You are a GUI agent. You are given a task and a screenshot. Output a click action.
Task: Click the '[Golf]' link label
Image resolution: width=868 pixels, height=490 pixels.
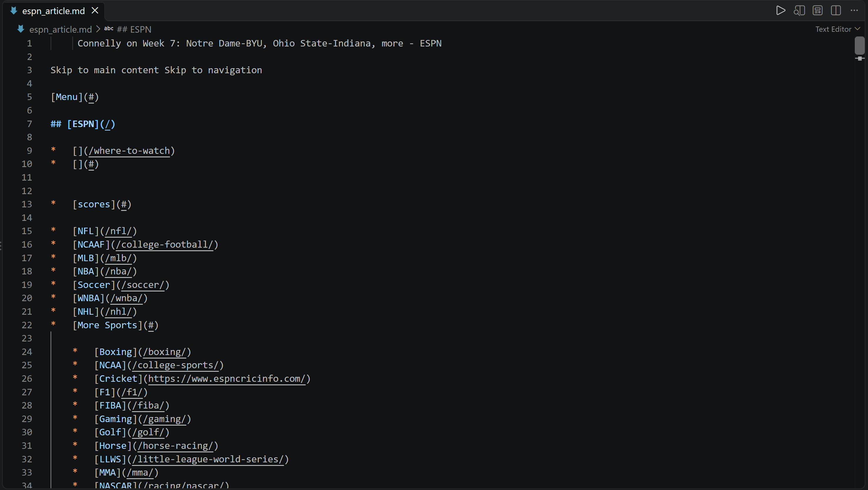point(110,432)
